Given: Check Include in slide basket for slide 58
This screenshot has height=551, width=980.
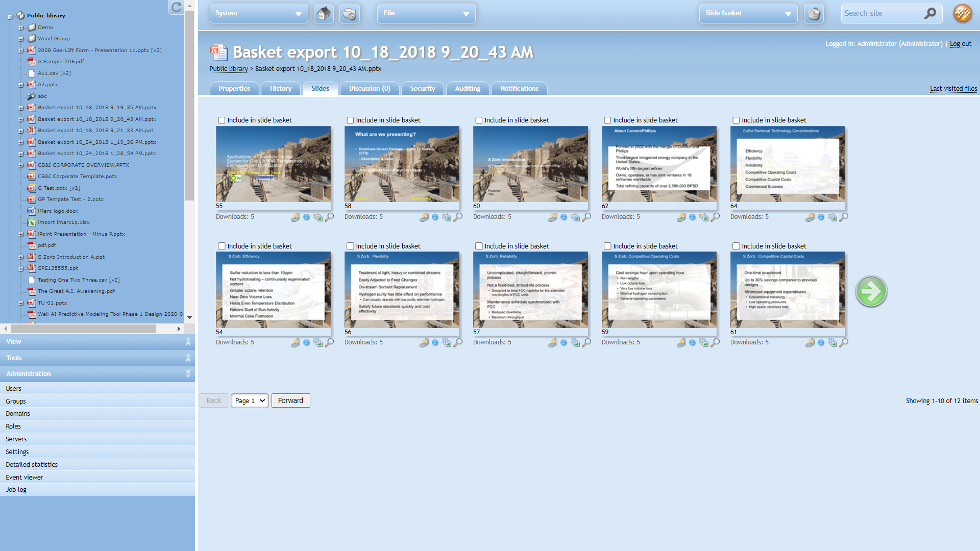Looking at the screenshot, I should (350, 120).
